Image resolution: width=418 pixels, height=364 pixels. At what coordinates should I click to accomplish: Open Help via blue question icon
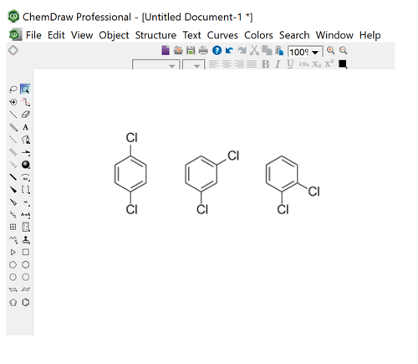(217, 50)
